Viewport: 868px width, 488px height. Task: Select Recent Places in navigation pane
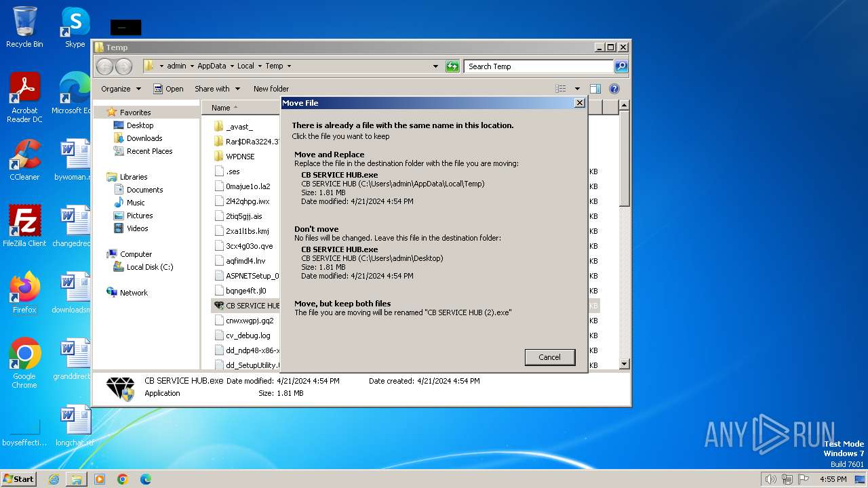[x=149, y=151]
